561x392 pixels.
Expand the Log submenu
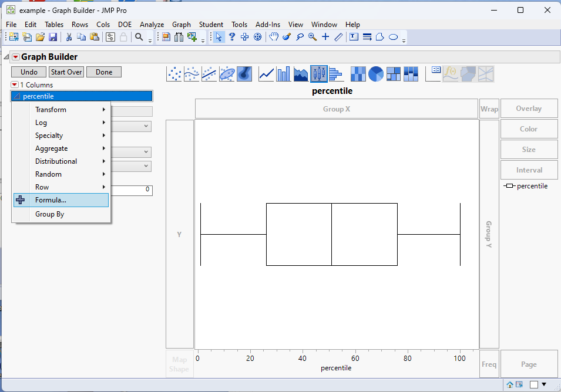(x=61, y=123)
